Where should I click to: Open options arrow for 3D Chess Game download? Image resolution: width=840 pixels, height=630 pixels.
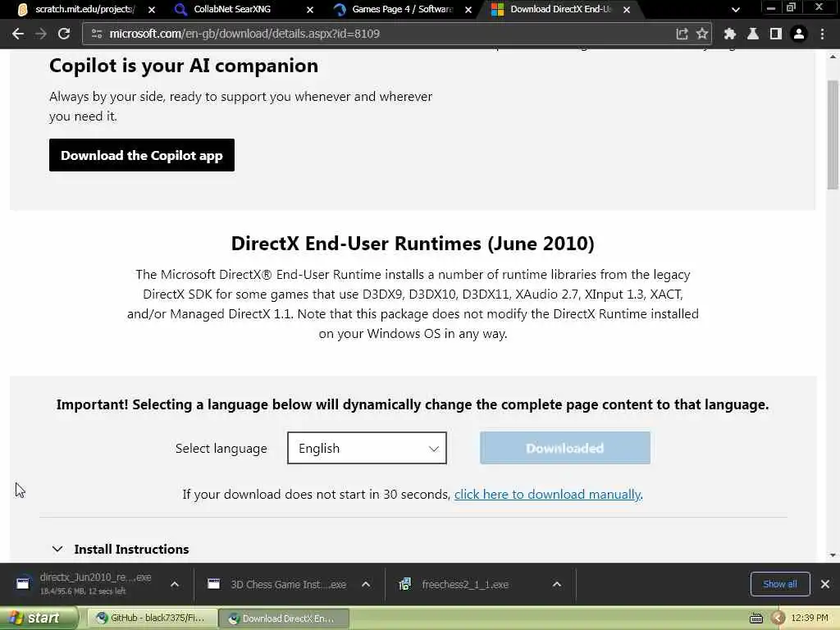click(x=366, y=584)
